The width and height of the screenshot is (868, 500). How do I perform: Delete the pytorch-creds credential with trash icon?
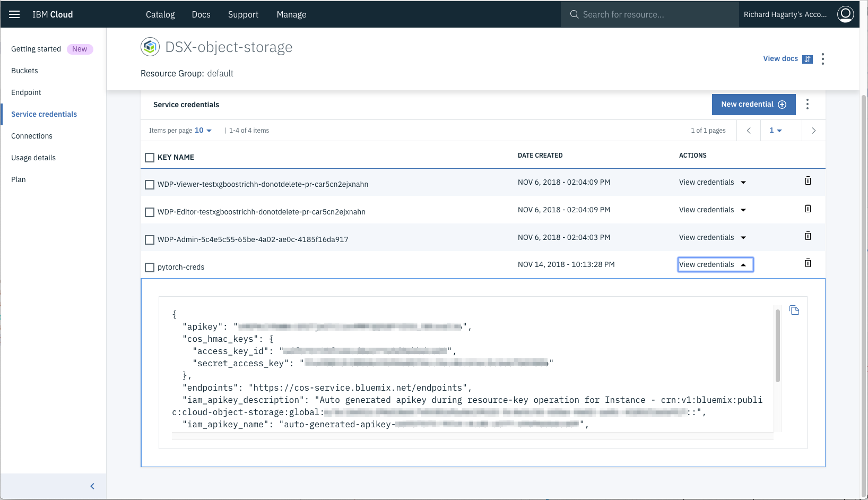click(x=808, y=263)
